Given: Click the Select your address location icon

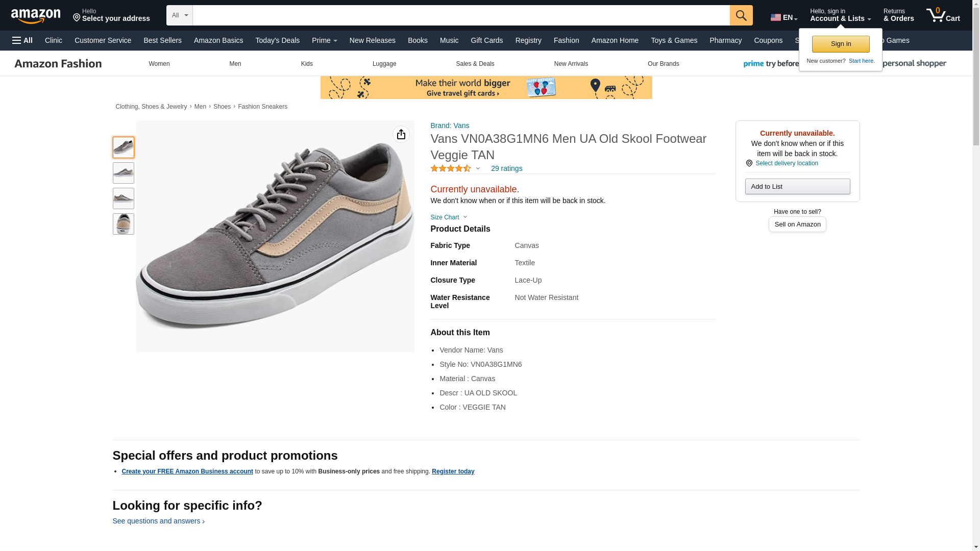Looking at the screenshot, I should pyautogui.click(x=77, y=18).
